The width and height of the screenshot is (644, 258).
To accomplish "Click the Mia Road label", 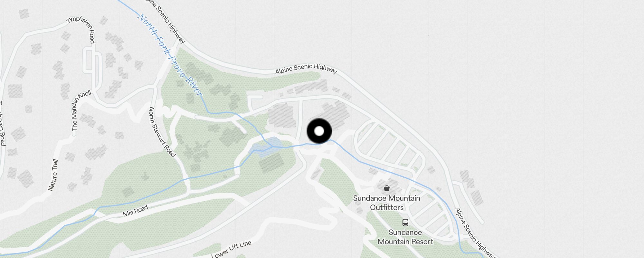I will (x=135, y=211).
